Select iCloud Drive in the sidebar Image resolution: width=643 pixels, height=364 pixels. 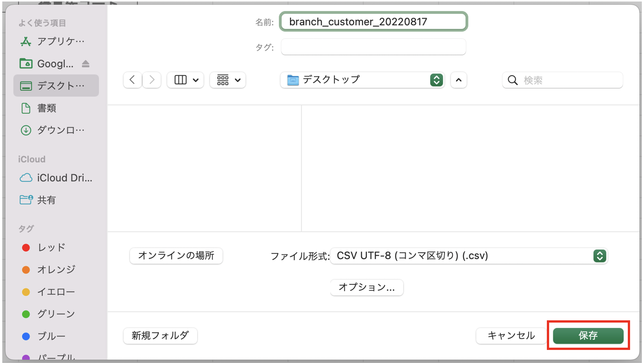click(x=56, y=178)
